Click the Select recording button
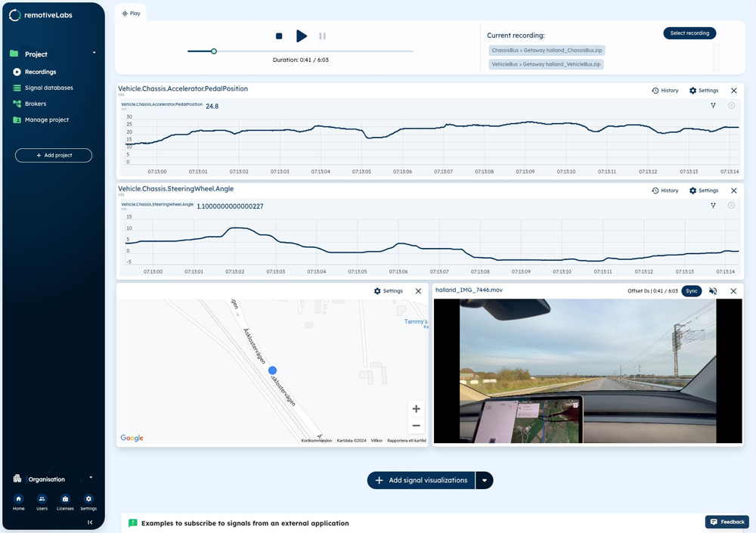 tap(689, 33)
